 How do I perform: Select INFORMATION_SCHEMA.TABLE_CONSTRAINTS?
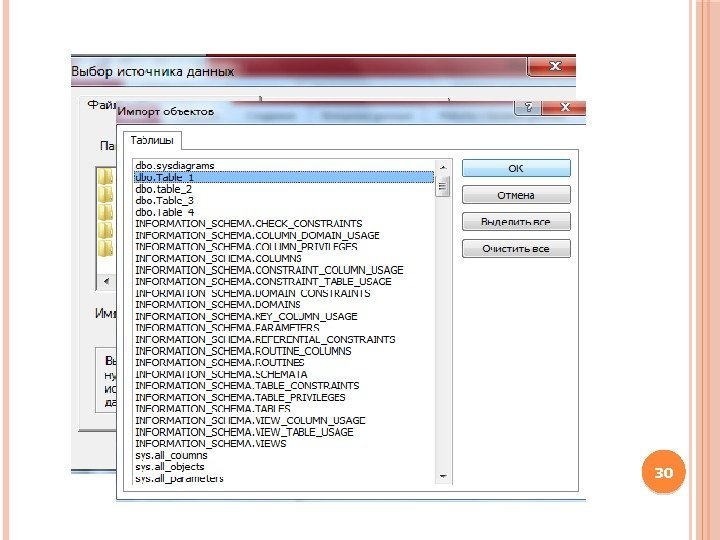[284, 386]
